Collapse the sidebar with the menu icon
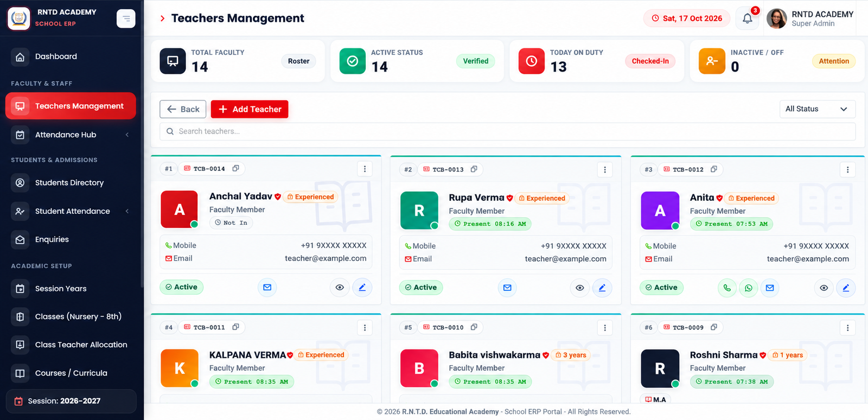868x420 pixels. (x=126, y=18)
